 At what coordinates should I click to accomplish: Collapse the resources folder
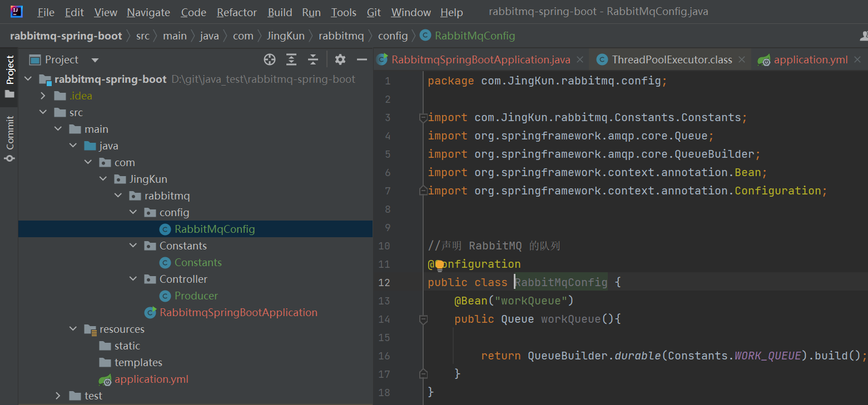pos(73,329)
